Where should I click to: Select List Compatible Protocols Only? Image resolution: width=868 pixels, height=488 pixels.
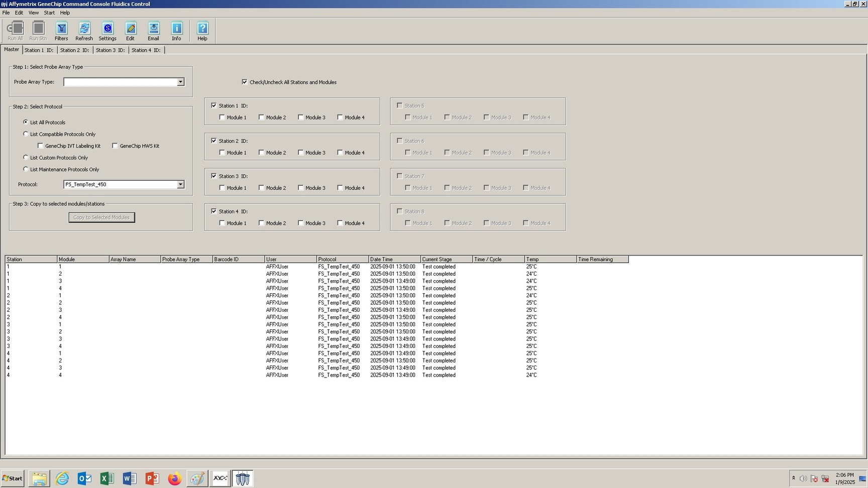click(x=26, y=134)
